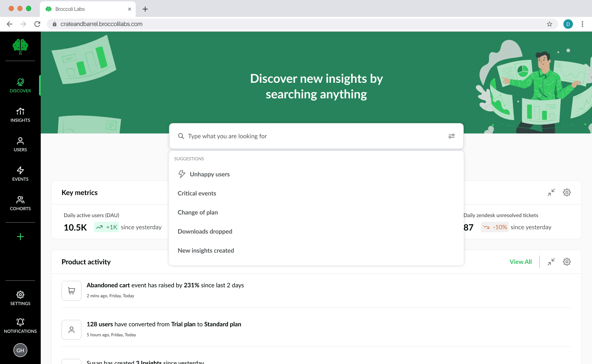Open Chrome three-dot menu
This screenshot has height=364, width=592.
(583, 24)
